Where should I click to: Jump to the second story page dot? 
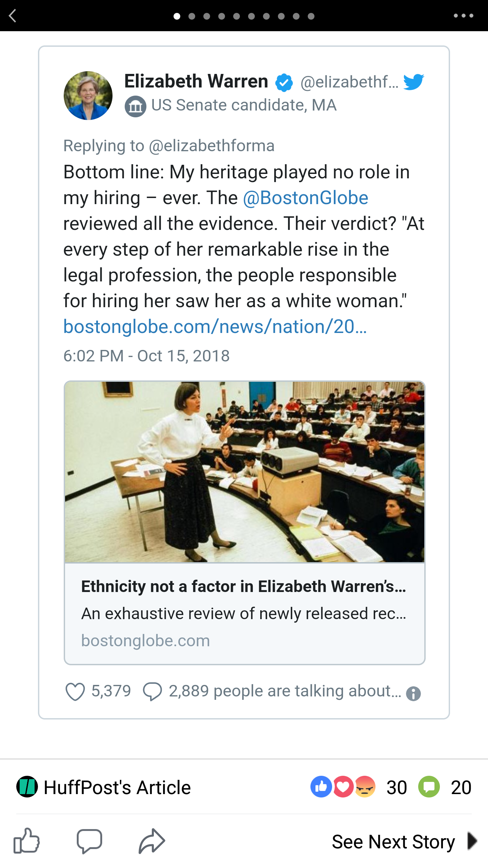[x=192, y=16]
